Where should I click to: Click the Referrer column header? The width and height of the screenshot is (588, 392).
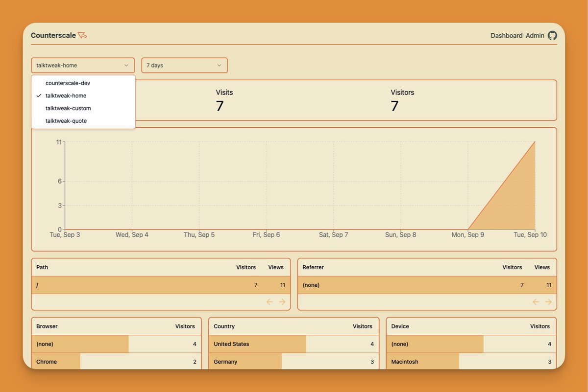[313, 267]
